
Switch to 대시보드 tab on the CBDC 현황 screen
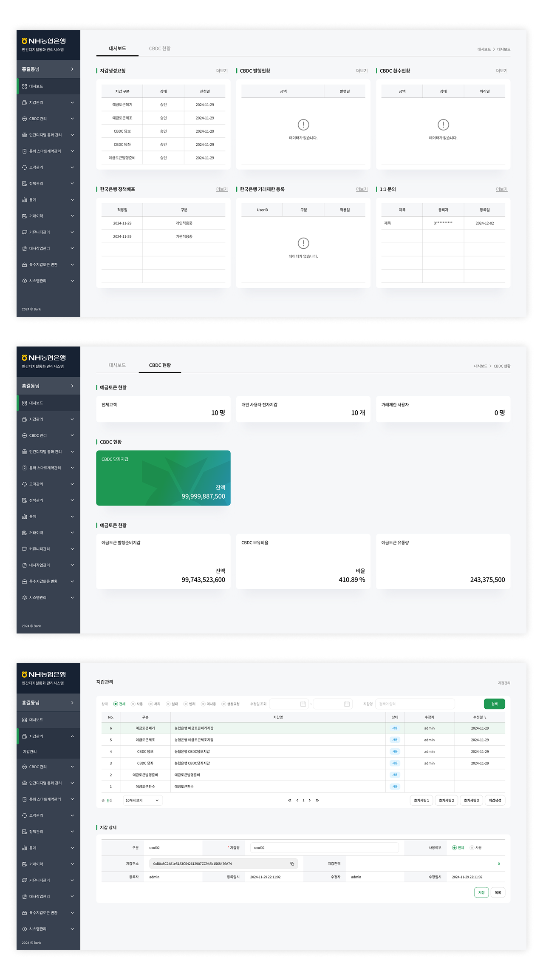[117, 365]
